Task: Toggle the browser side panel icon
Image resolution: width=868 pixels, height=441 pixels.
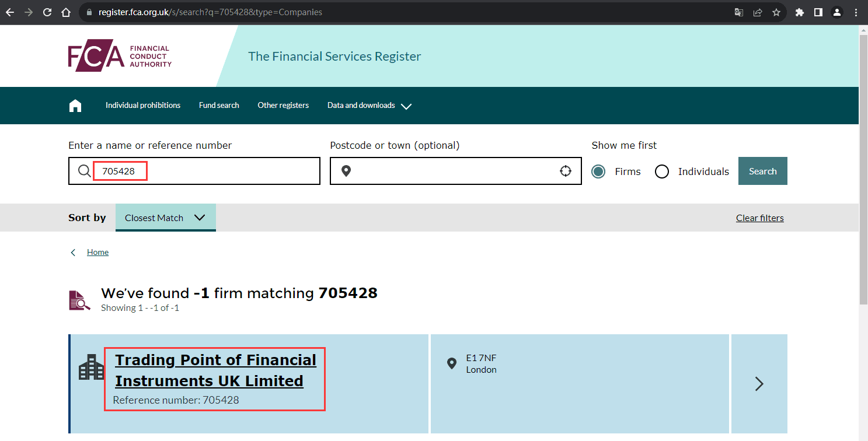Action: [818, 12]
